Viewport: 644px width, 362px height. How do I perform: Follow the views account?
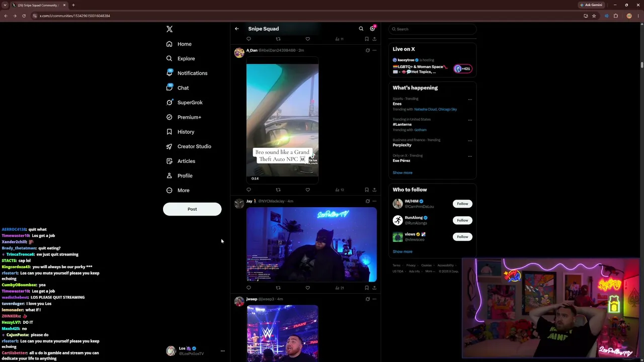pos(462,237)
